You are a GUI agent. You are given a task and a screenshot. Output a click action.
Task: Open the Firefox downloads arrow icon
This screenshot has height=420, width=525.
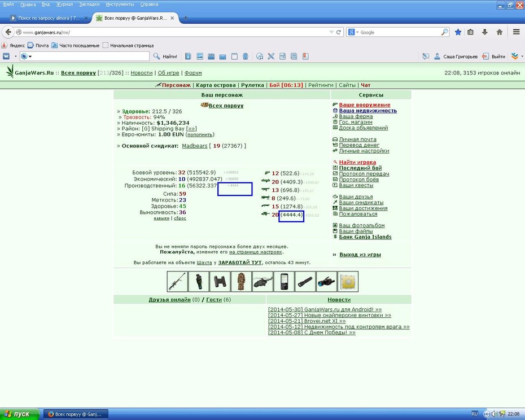coord(485,32)
